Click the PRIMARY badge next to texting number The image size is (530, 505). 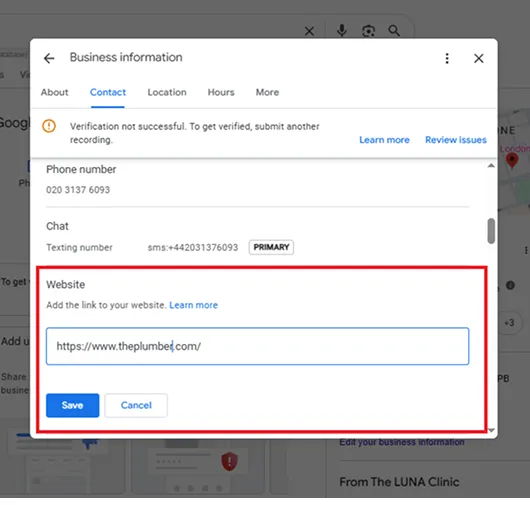(x=271, y=247)
